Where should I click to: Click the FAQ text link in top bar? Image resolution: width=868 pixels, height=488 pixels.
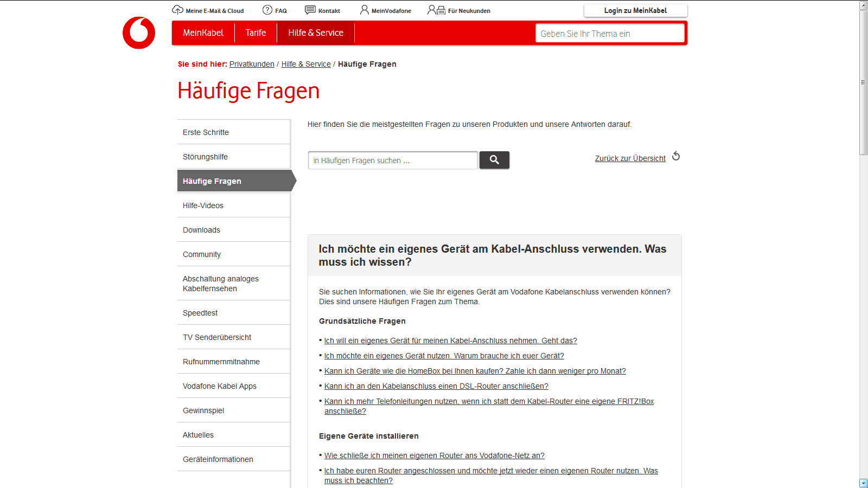tap(281, 11)
